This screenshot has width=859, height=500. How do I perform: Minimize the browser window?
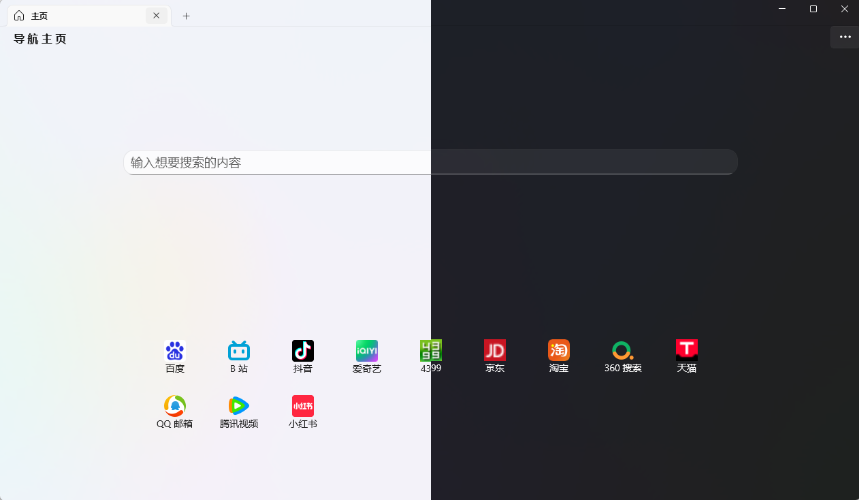pyautogui.click(x=782, y=9)
